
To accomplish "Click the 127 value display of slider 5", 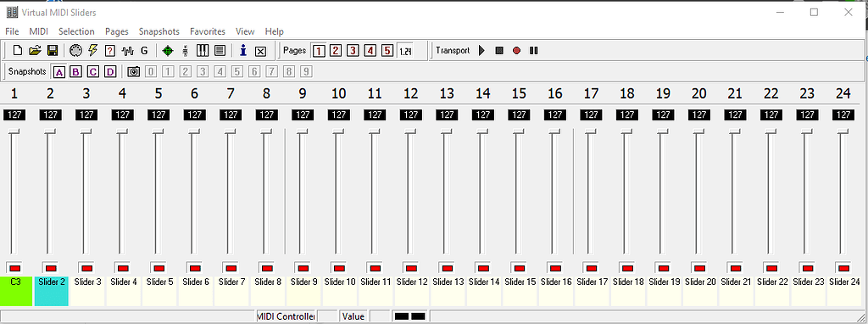I will click(x=159, y=115).
